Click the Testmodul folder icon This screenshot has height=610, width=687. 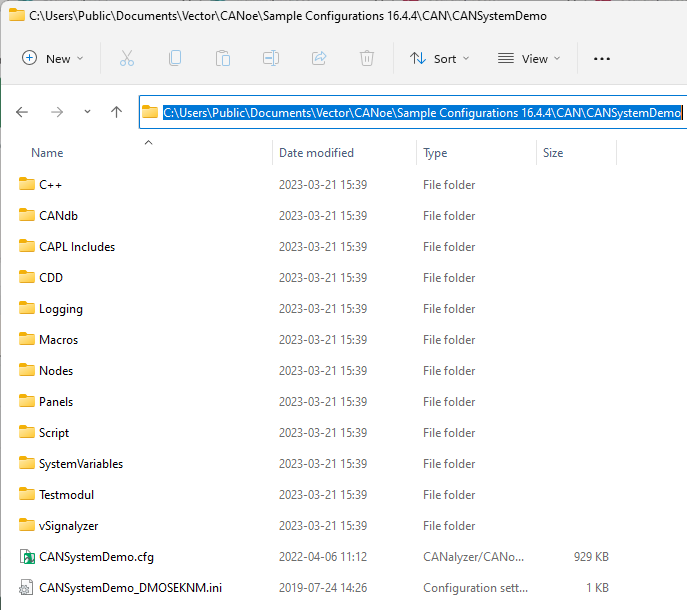click(27, 494)
